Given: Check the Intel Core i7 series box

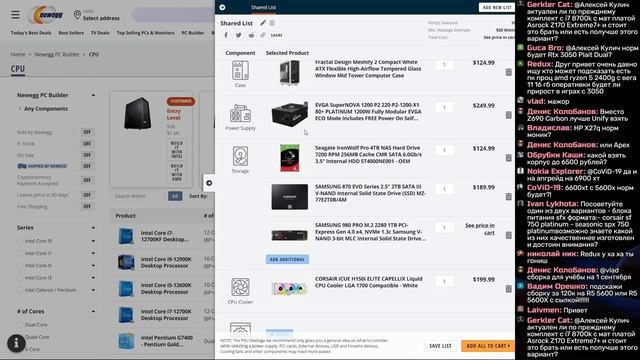Looking at the screenshot, I should point(20,253).
